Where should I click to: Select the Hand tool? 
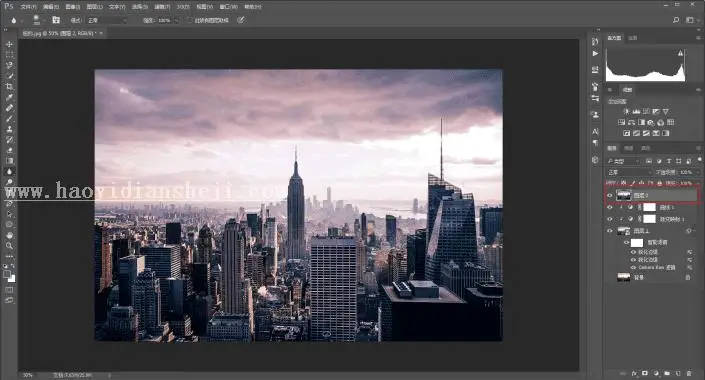[9, 235]
